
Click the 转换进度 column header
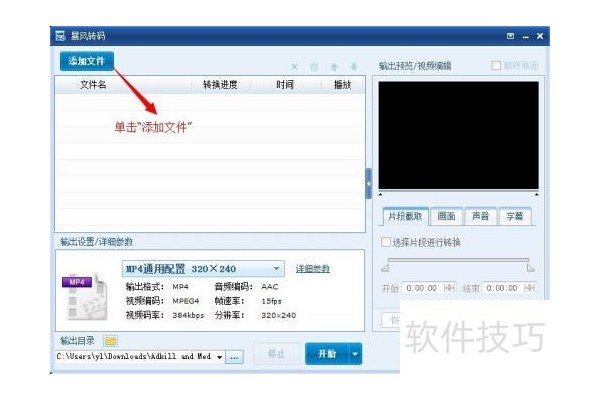pyautogui.click(x=220, y=85)
